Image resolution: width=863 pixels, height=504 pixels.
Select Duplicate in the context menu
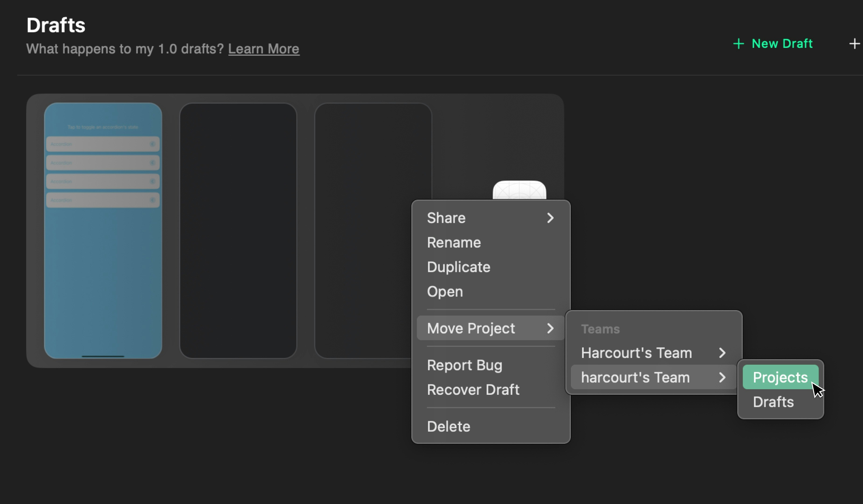[459, 267]
